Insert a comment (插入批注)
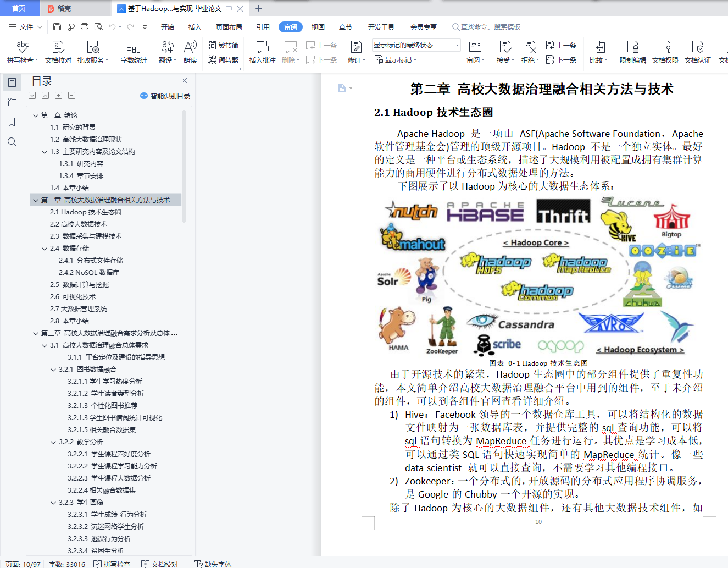The height and width of the screenshot is (568, 728). tap(263, 52)
